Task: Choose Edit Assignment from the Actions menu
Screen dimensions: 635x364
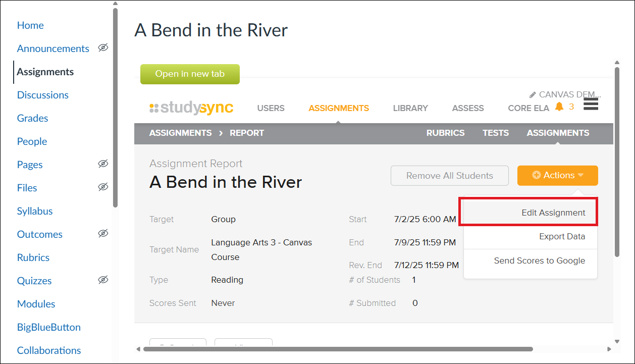Action: click(554, 212)
